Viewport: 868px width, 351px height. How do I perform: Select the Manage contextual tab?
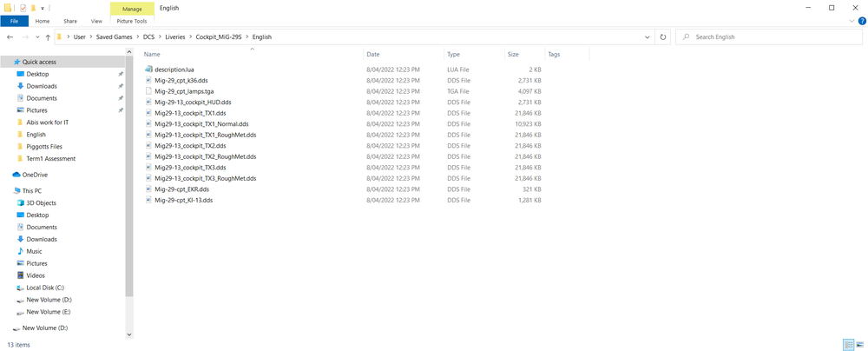[x=132, y=9]
